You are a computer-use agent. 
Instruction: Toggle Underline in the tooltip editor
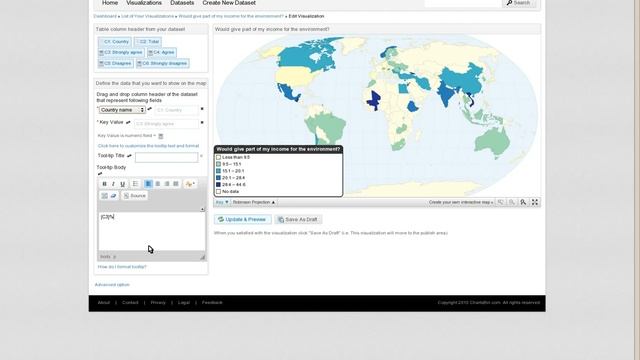(x=122, y=184)
